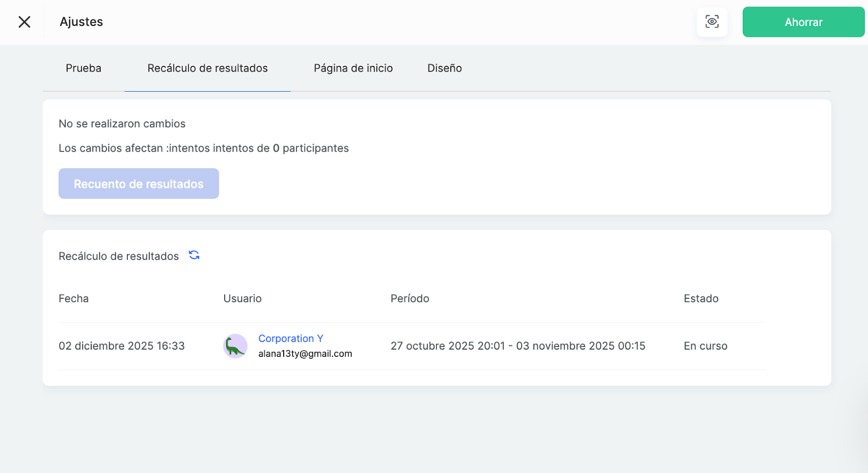Viewport: 868px width, 473px height.
Task: Click the Período column header
Action: click(x=410, y=299)
